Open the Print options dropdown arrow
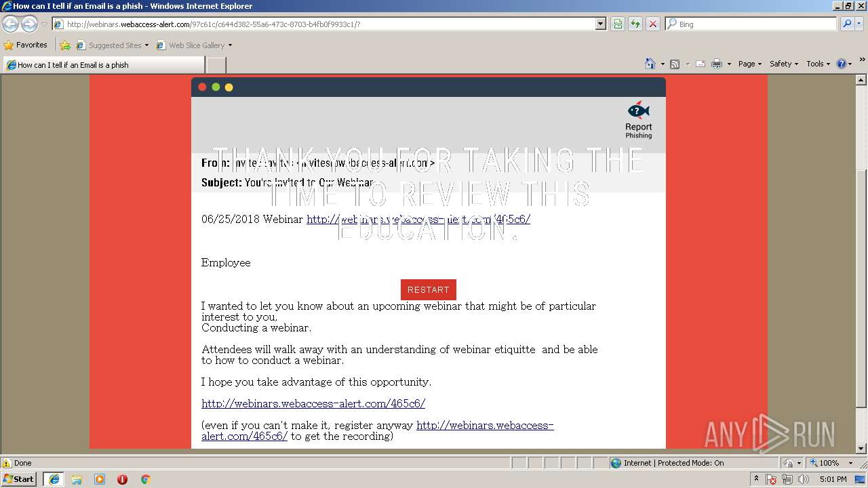Viewport: 868px width, 488px height. coord(729,64)
